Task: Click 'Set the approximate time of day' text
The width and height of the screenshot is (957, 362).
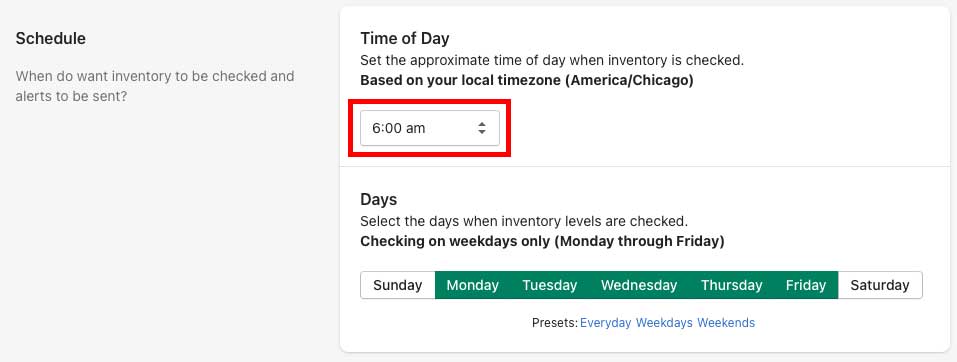Action: [552, 60]
